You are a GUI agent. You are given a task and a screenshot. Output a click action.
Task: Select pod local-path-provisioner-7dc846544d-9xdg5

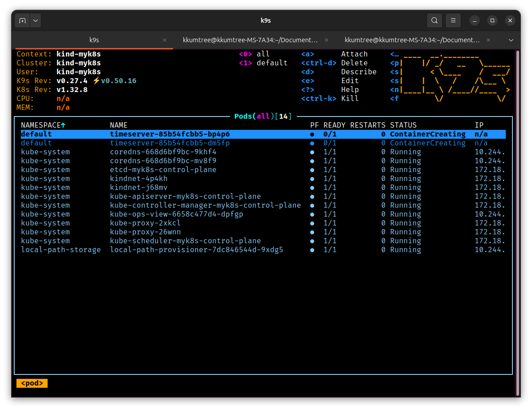coord(263,250)
